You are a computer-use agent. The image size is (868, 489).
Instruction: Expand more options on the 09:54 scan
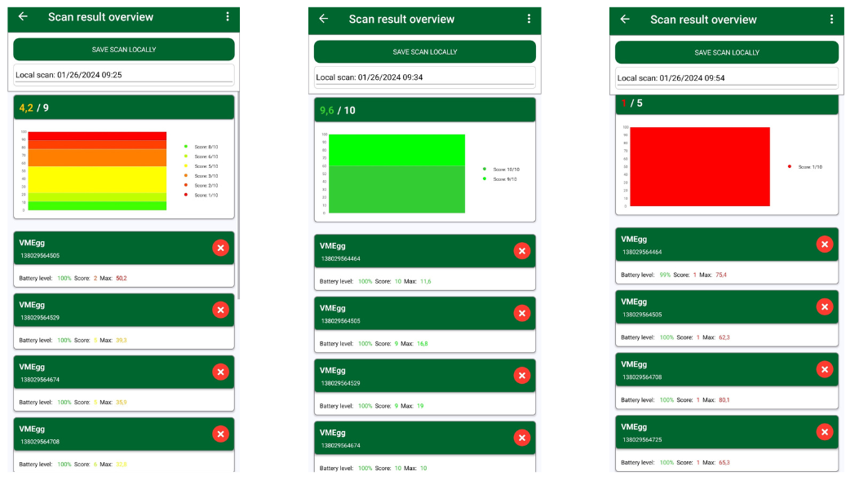tap(831, 19)
